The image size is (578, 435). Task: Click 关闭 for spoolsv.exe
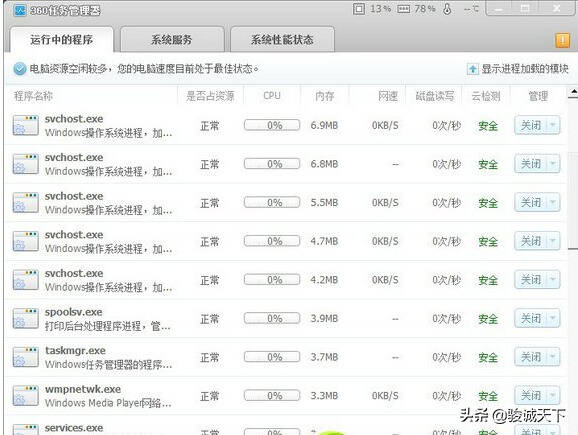[x=531, y=319]
